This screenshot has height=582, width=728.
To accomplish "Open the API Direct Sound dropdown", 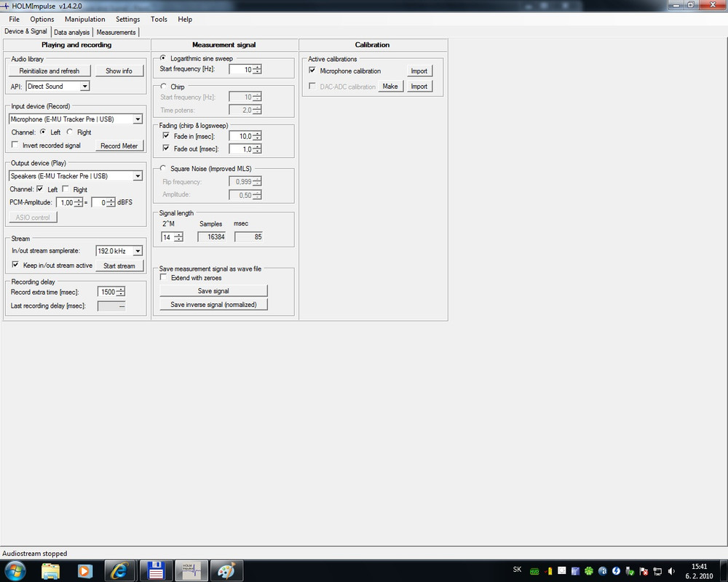I will point(84,87).
